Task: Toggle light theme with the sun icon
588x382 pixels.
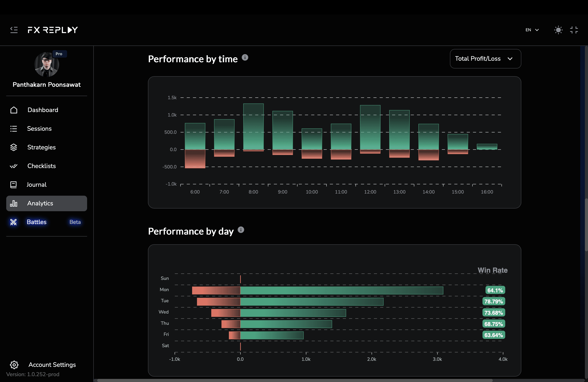Action: pos(558,30)
